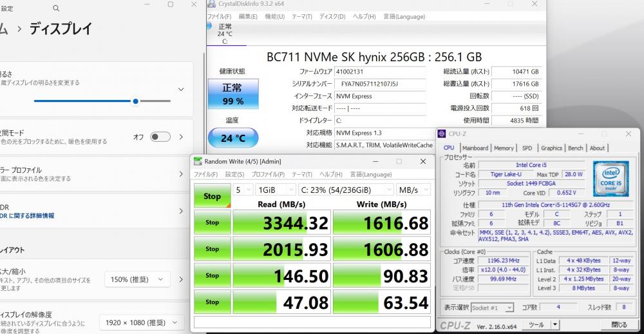Click the CrystalDiskMark title bar icon
The height and width of the screenshot is (334, 644).
tap(198, 161)
